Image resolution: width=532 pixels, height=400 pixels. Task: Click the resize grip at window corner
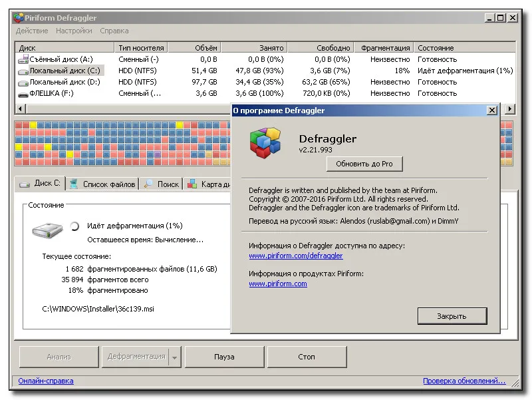pos(515,383)
